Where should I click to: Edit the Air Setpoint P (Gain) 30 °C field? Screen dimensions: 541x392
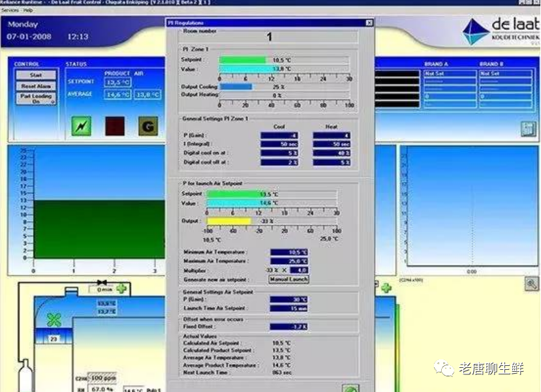tap(288, 299)
